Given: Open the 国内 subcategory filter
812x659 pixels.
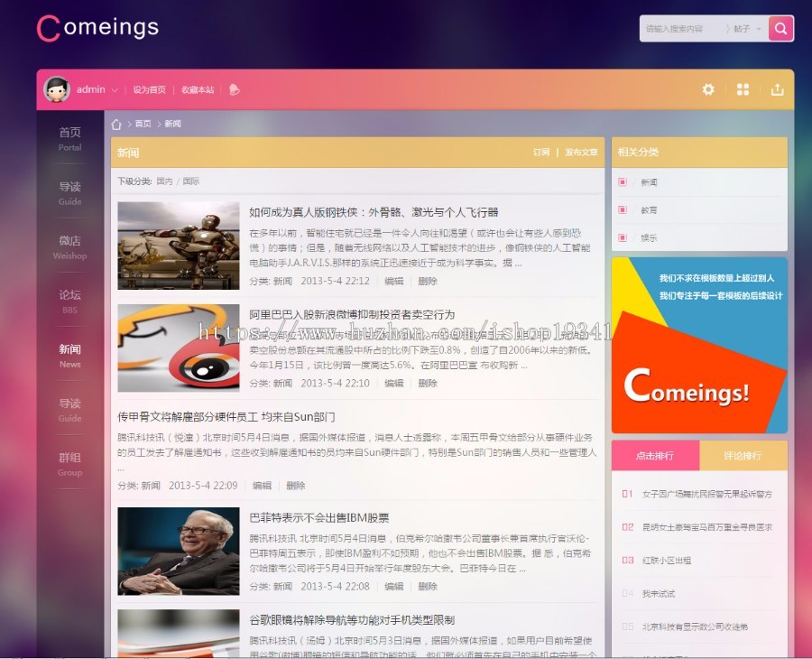Looking at the screenshot, I should [164, 181].
